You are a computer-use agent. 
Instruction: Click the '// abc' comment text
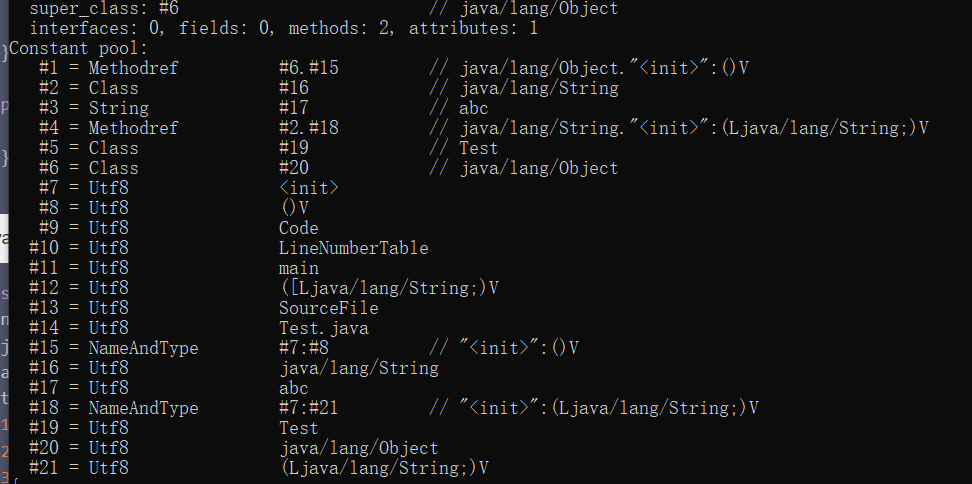coord(459,108)
